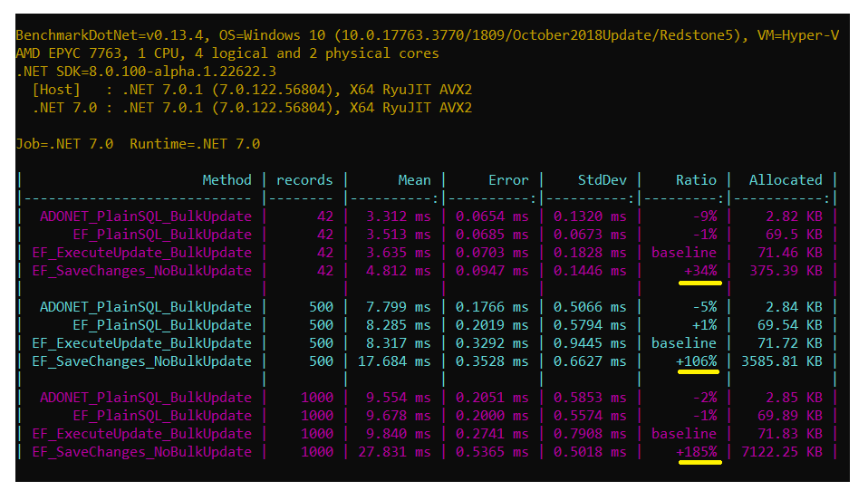Select allocated value 69.89 KB
The image size is (868, 500).
click(790, 415)
